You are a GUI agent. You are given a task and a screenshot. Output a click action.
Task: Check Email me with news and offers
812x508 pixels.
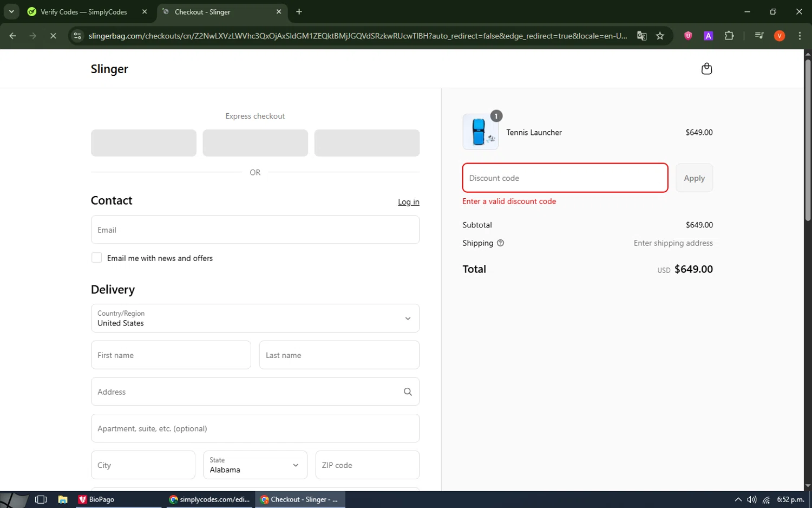pos(96,258)
